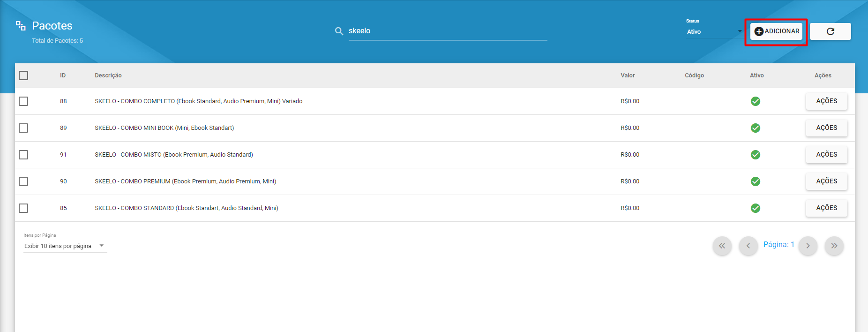868x332 pixels.
Task: Select SKEELO - COMBO PREMIUM description
Action: (x=186, y=181)
